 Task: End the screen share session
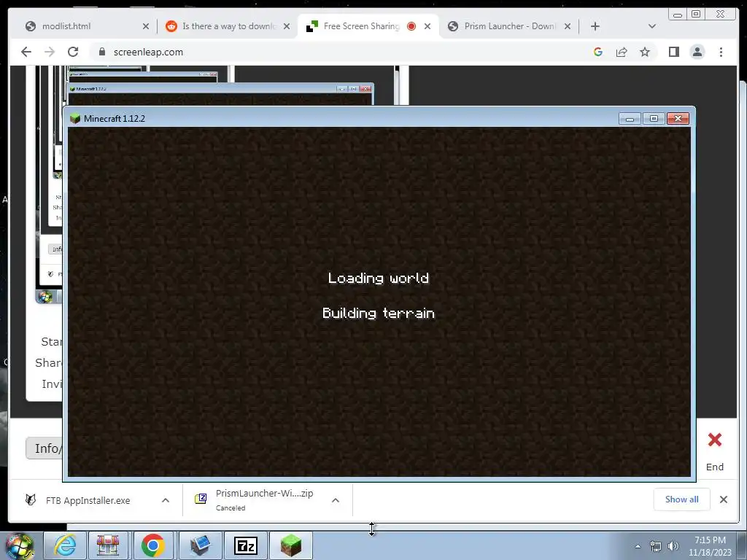point(715,451)
